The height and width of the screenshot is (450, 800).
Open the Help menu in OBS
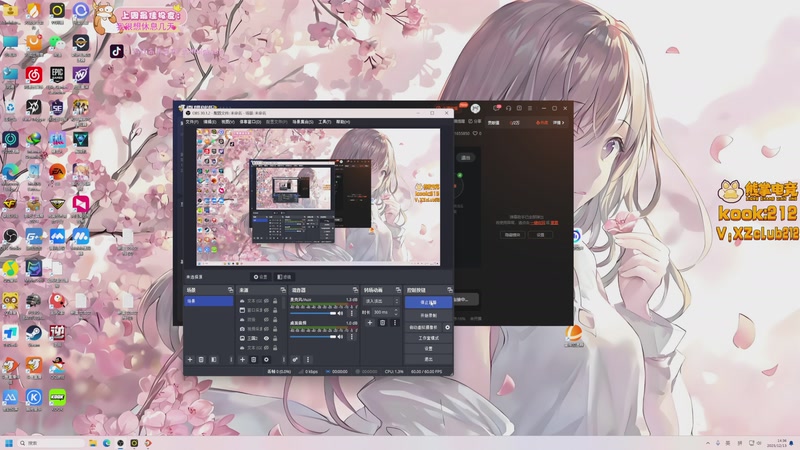pos(343,122)
